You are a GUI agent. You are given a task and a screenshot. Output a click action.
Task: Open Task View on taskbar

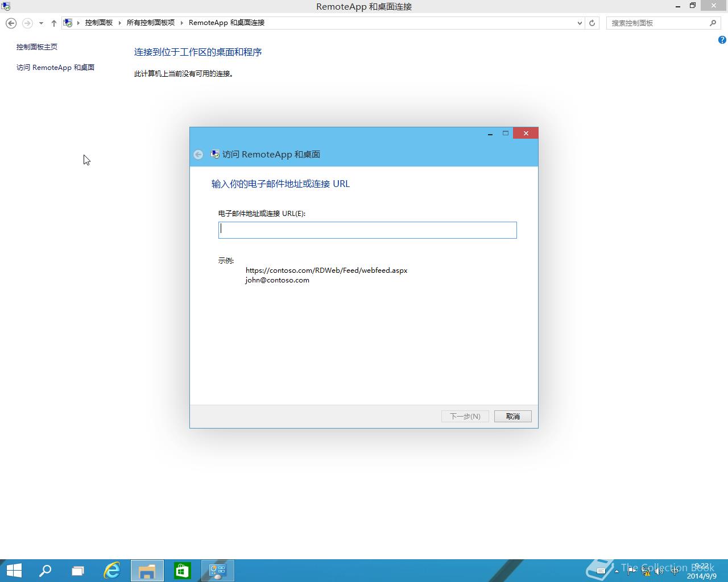[x=78, y=571]
